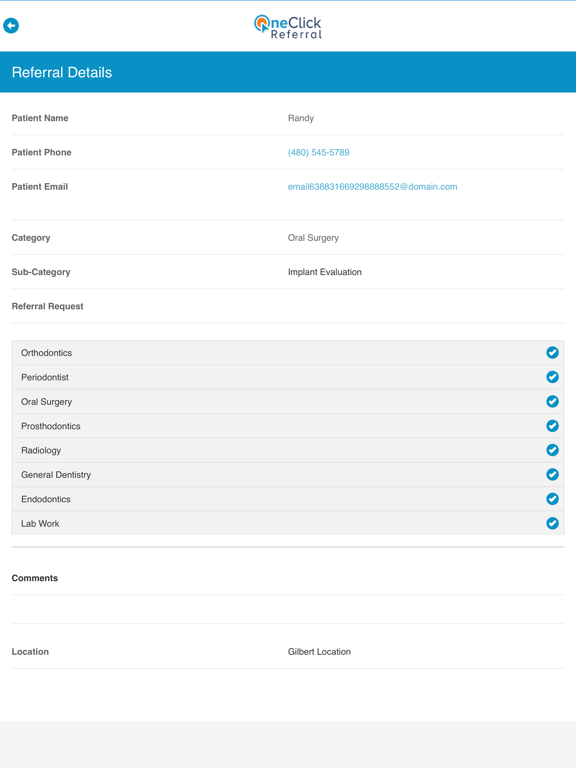Screen dimensions: 576x768
Task: Select the Radiology row label
Action: point(41,450)
